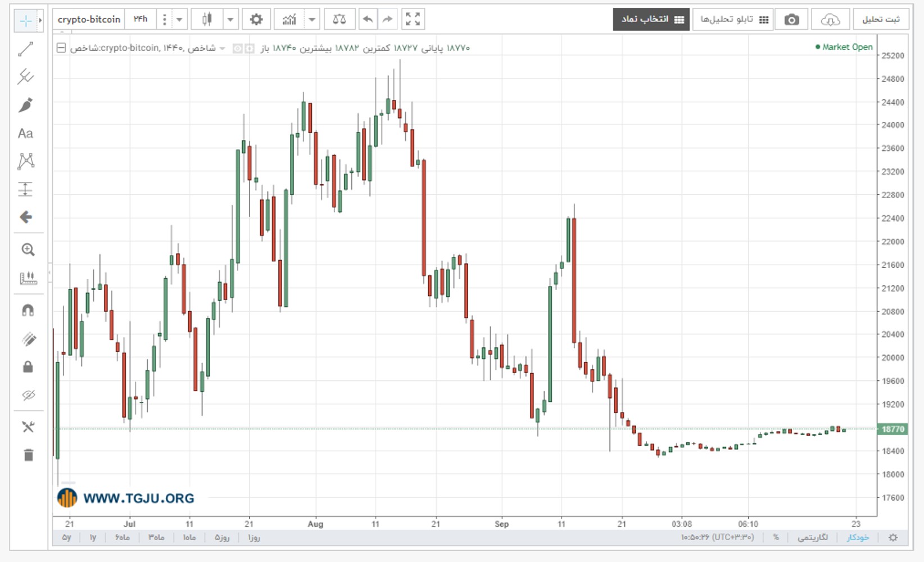Open the analysis boards button

733,20
